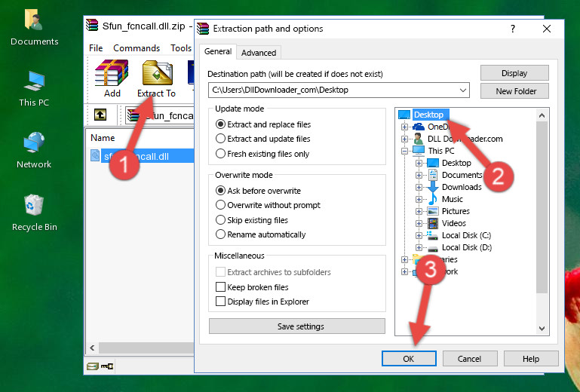The width and height of the screenshot is (580, 392).
Task: Click the Documents folder icon in tree
Action: pos(433,175)
